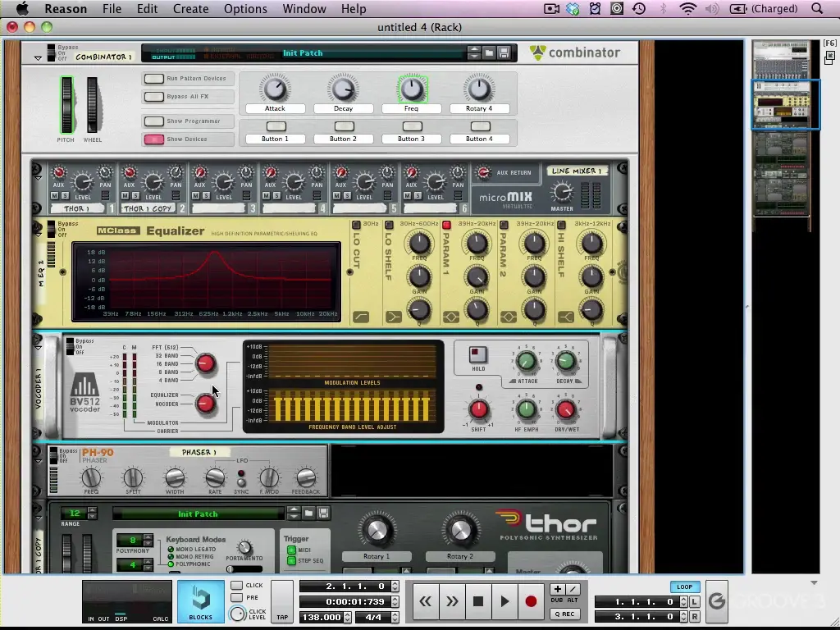Step through Combinator patches with the arrow buttons
The height and width of the screenshot is (630, 840).
[474, 52]
